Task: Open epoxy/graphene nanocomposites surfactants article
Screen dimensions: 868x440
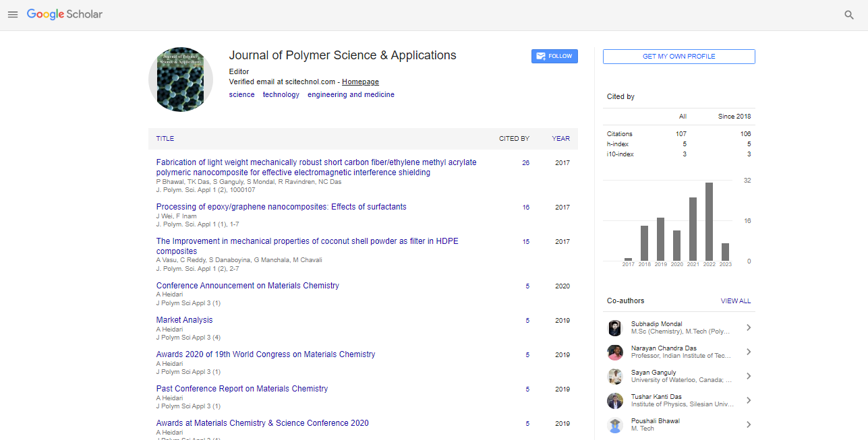Action: click(x=281, y=207)
